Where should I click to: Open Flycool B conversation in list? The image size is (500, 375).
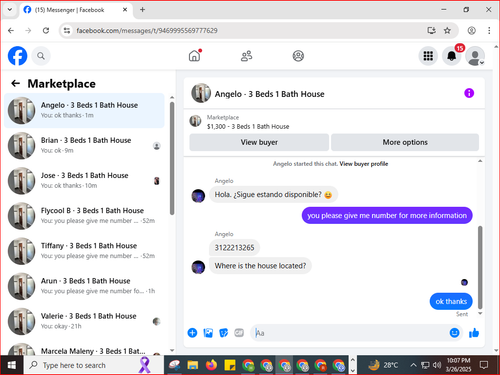(x=84, y=216)
